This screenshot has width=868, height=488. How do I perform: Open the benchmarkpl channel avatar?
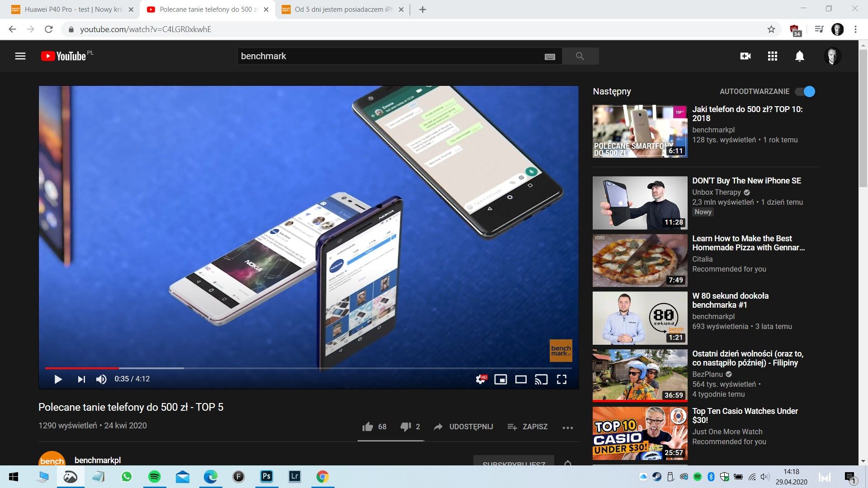pyautogui.click(x=52, y=458)
